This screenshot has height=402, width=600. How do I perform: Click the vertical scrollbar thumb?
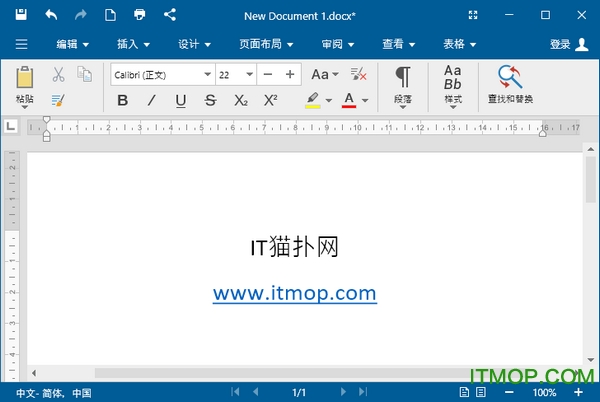pyautogui.click(x=590, y=179)
